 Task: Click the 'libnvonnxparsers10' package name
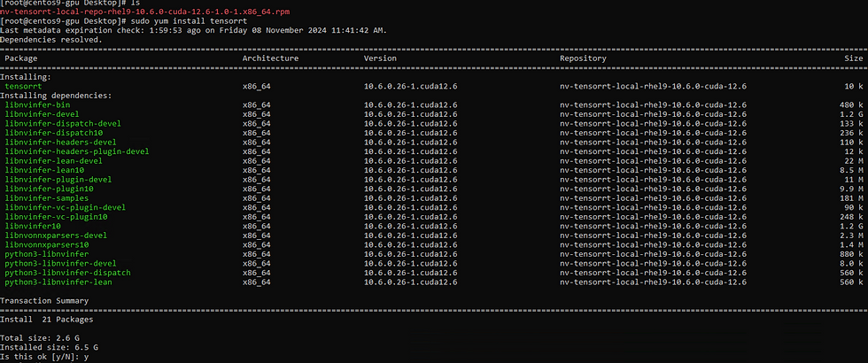(x=46, y=245)
